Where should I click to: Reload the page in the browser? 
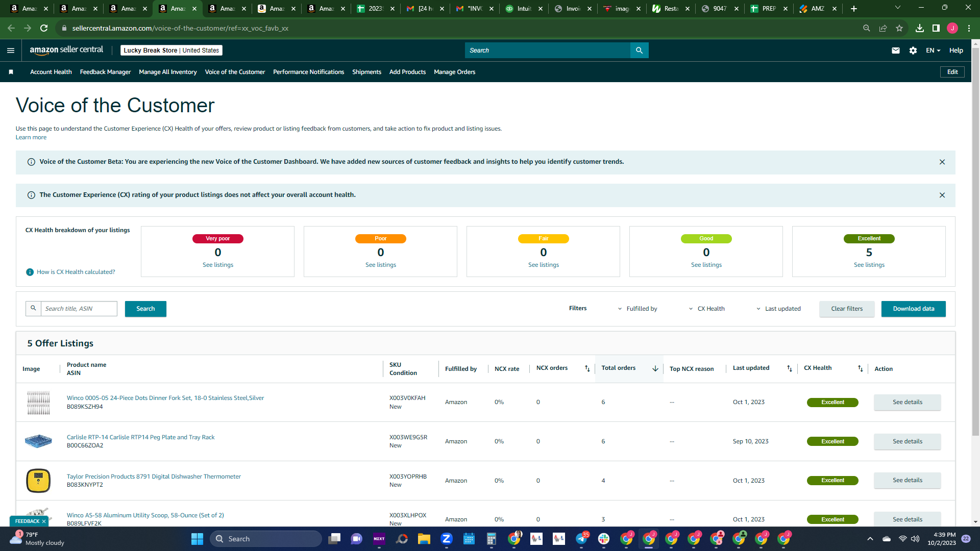click(44, 28)
